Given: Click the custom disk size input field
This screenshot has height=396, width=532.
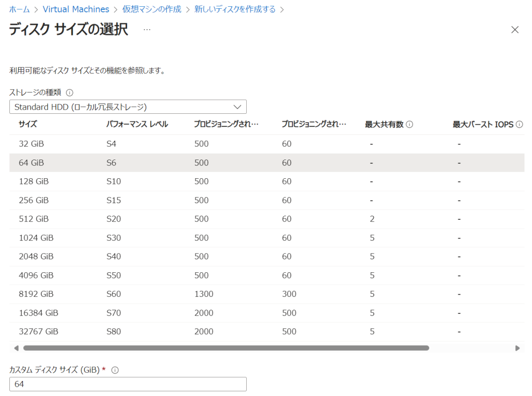Looking at the screenshot, I should [x=128, y=384].
